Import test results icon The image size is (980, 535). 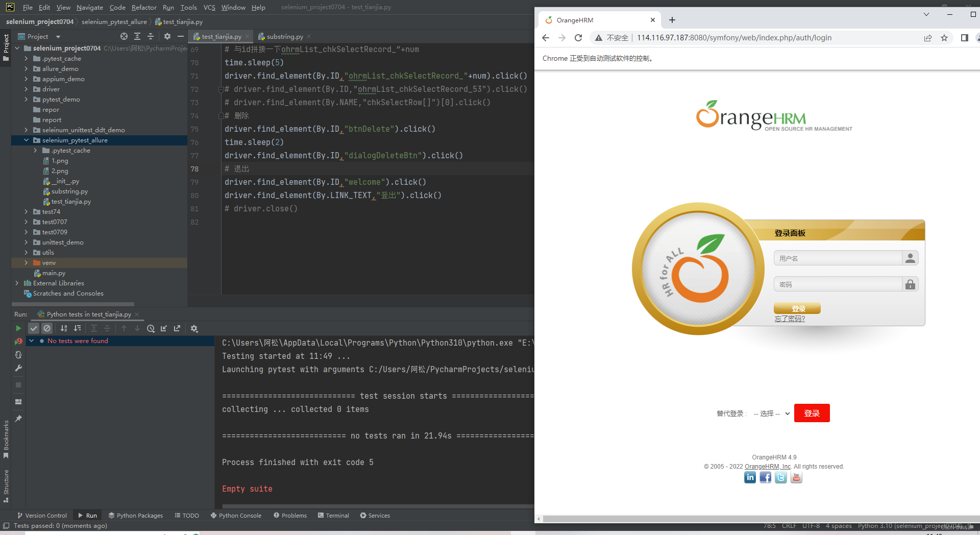[x=164, y=328]
